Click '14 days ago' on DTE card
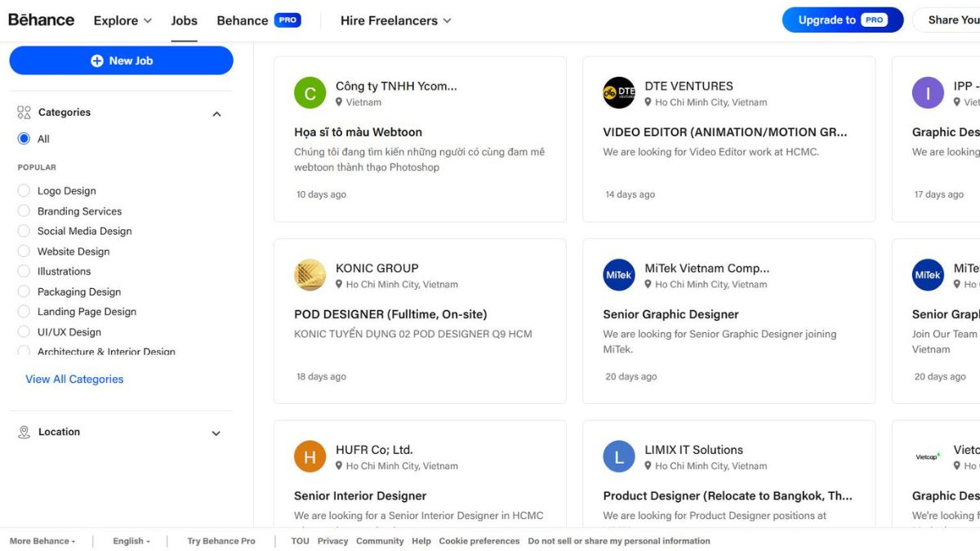This screenshot has width=980, height=551. pyautogui.click(x=630, y=195)
